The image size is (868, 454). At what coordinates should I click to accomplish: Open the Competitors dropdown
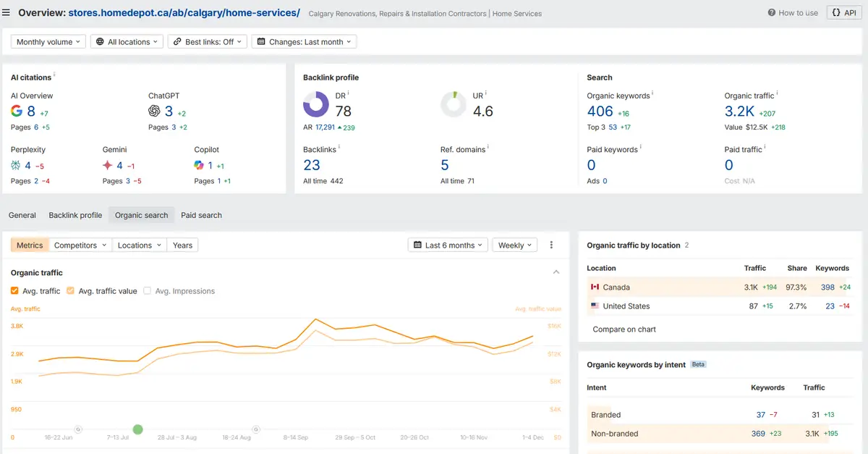click(80, 245)
